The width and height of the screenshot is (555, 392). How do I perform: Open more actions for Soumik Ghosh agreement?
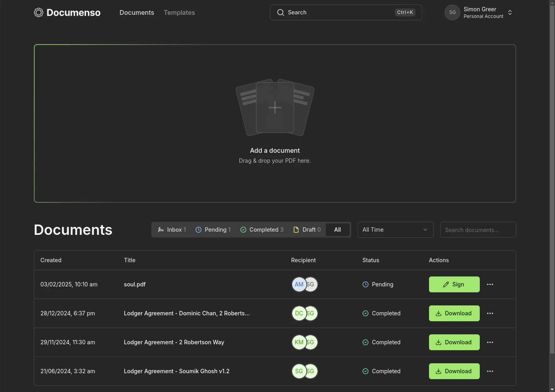pos(490,371)
